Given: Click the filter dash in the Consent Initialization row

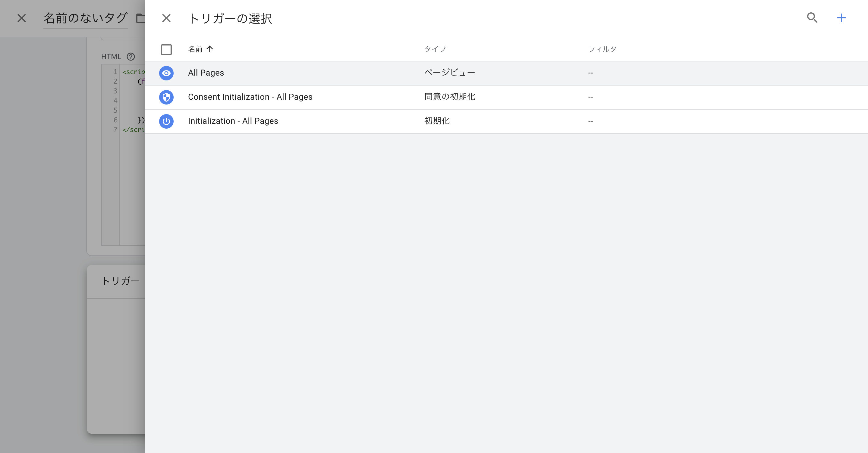Looking at the screenshot, I should [x=590, y=97].
